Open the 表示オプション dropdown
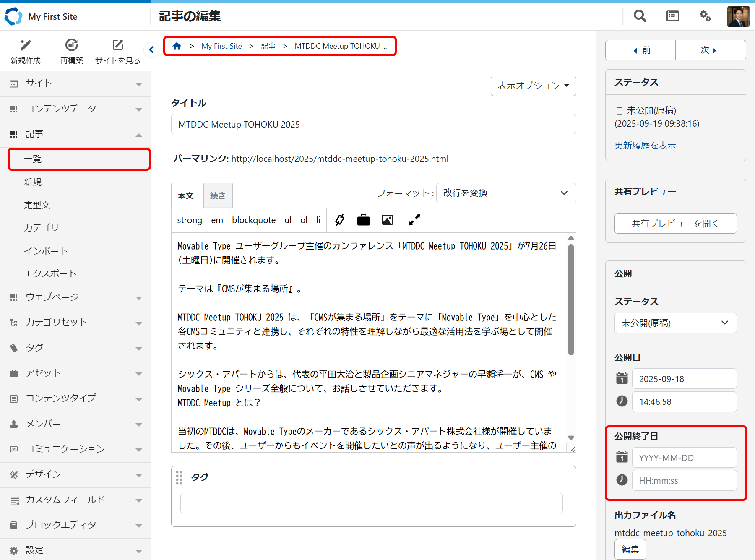Viewport: 755px width, 560px height. (x=533, y=86)
